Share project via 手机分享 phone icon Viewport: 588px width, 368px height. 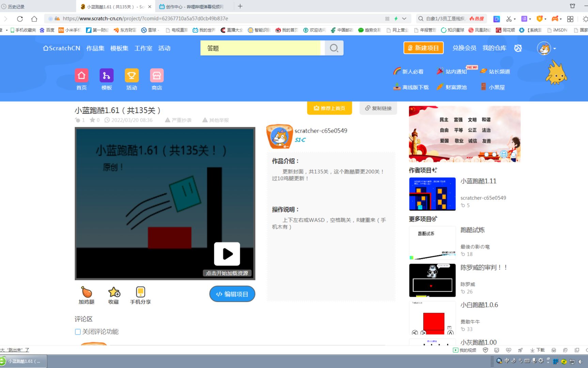(140, 293)
